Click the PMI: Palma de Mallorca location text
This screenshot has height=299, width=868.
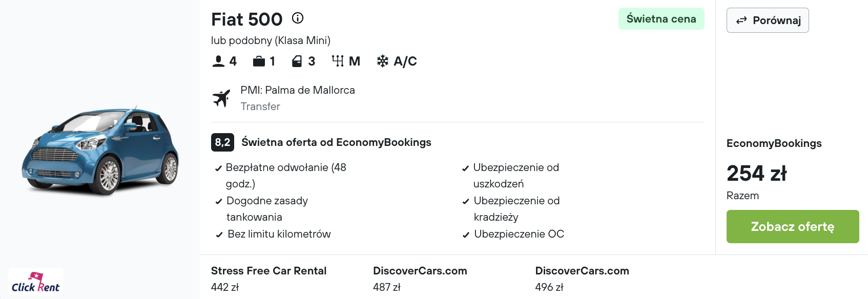(x=298, y=90)
